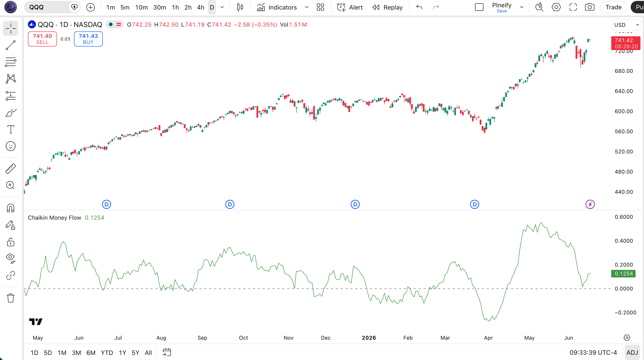Viewport: 644px width, 360px height.
Task: Open the Trade panel button
Action: click(613, 7)
